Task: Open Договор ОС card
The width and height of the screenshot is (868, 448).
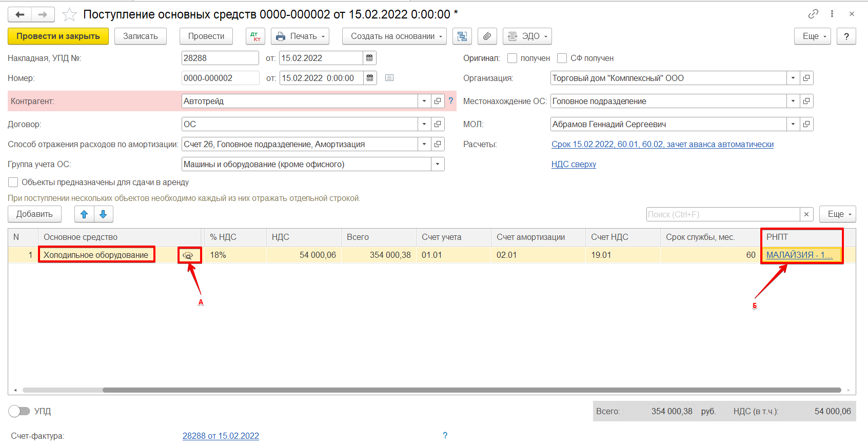Action: (x=438, y=124)
